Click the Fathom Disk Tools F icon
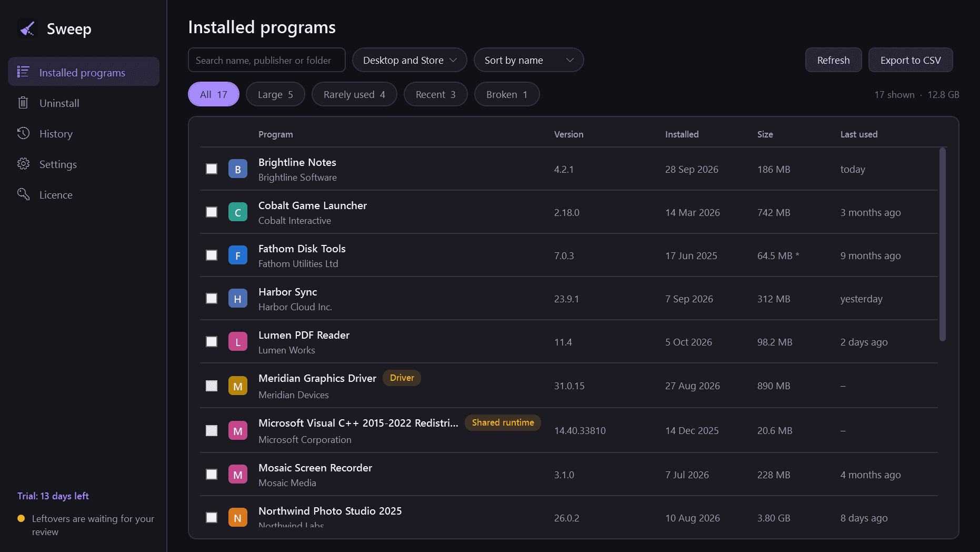The height and width of the screenshot is (552, 980). click(x=238, y=255)
